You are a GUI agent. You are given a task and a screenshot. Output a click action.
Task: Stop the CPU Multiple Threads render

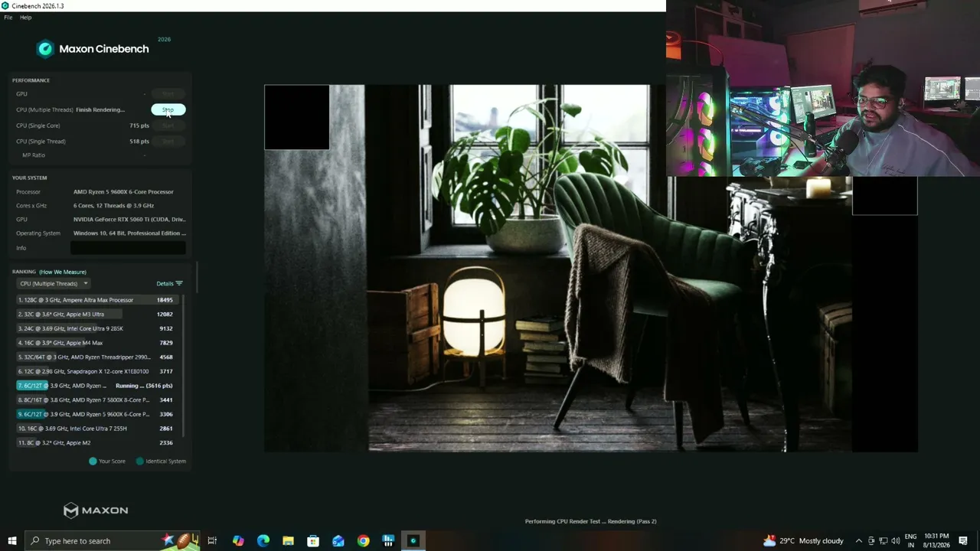click(x=168, y=109)
